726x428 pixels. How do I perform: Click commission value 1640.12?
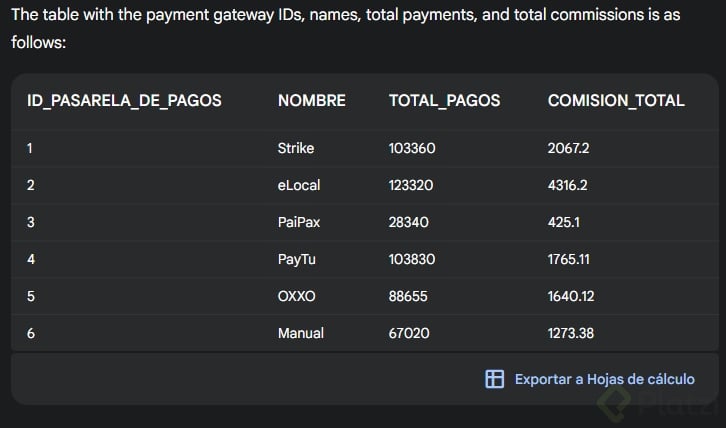point(570,296)
